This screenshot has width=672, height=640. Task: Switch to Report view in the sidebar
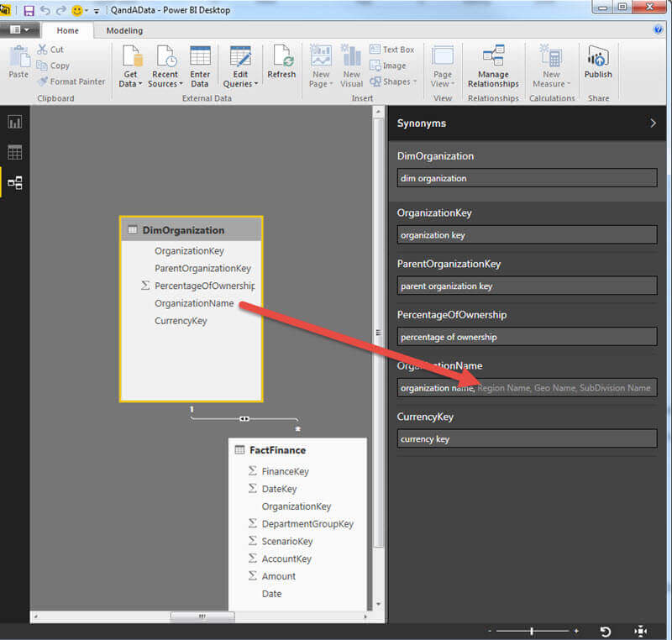point(14,123)
